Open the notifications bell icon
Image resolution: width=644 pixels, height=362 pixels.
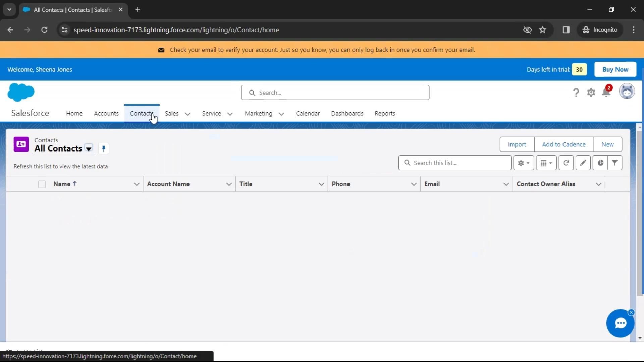[606, 92]
